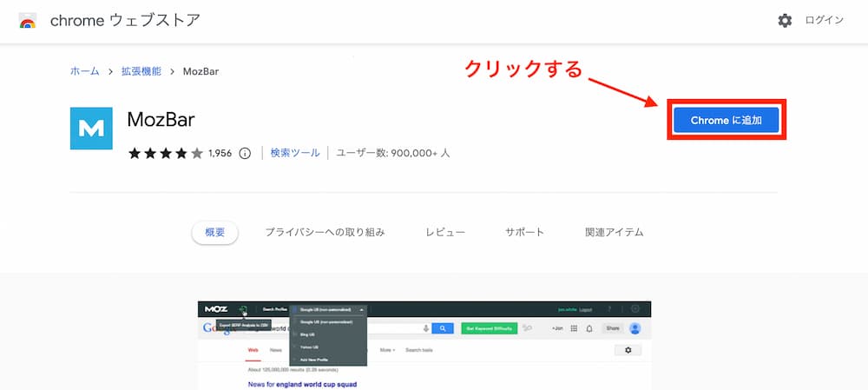
Task: Switch to プライバシーへの取り組み tab
Action: click(x=325, y=233)
